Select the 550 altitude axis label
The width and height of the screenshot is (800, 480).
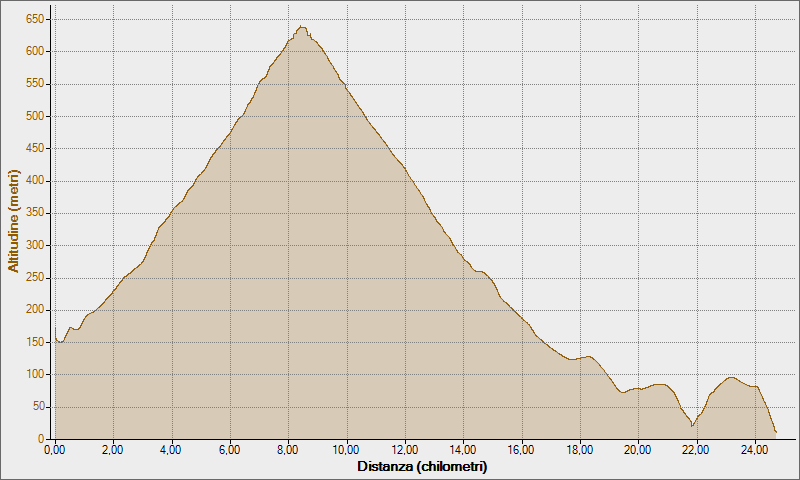point(35,84)
